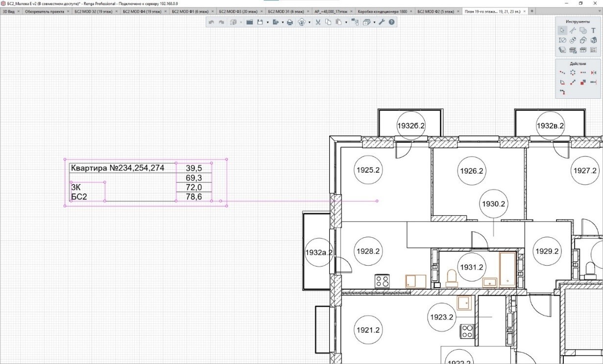Select the Text tool in Инструменты panel
603x364 pixels.
(593, 30)
